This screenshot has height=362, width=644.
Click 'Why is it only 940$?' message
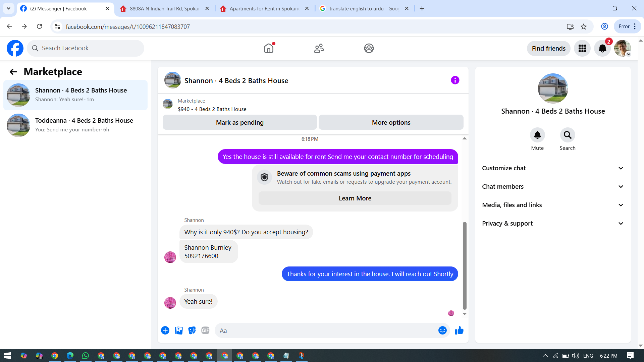click(246, 232)
